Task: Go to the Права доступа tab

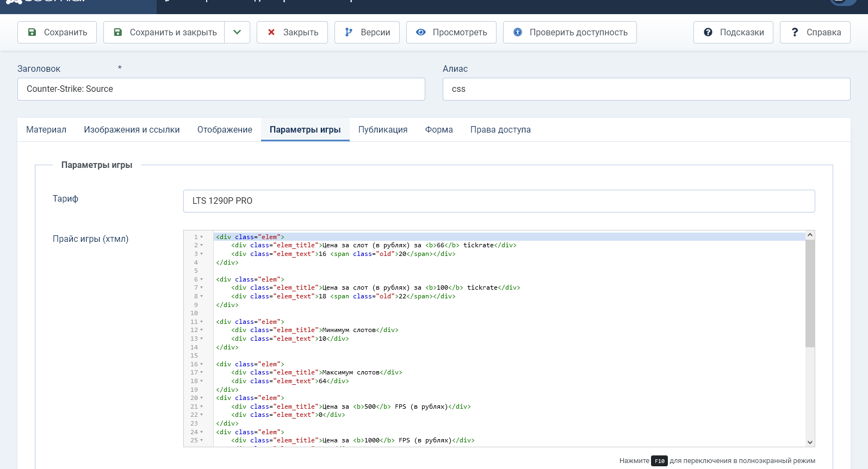Action: [x=500, y=129]
